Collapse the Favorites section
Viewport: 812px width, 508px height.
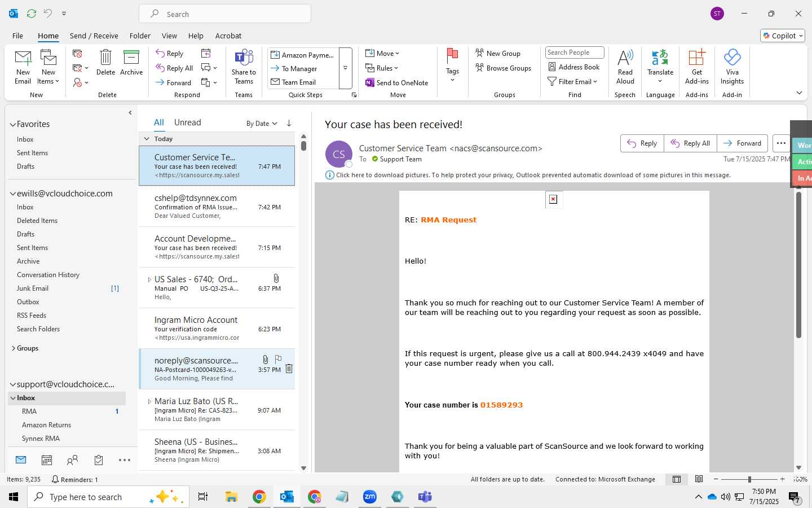12,124
